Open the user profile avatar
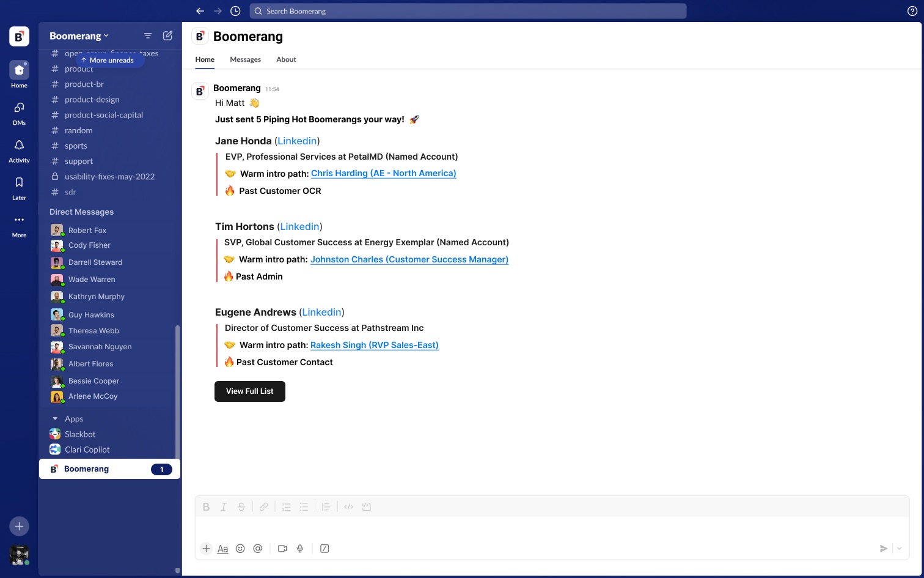 19,555
